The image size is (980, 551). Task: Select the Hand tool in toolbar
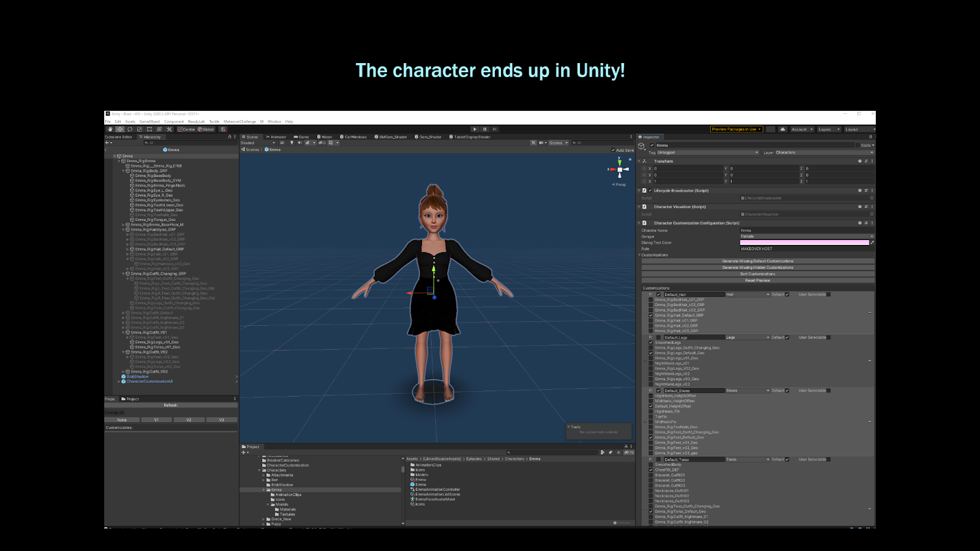tap(110, 129)
